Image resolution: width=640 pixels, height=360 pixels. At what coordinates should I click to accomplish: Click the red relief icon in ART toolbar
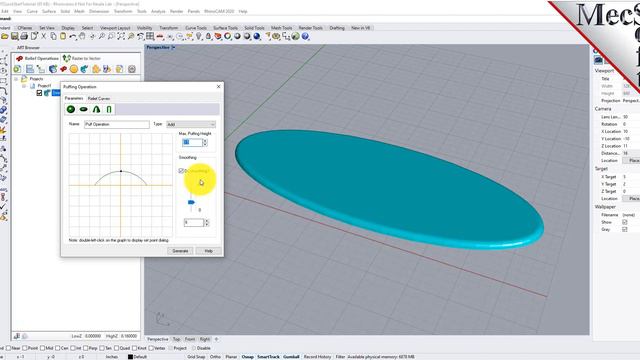pyautogui.click(x=63, y=69)
